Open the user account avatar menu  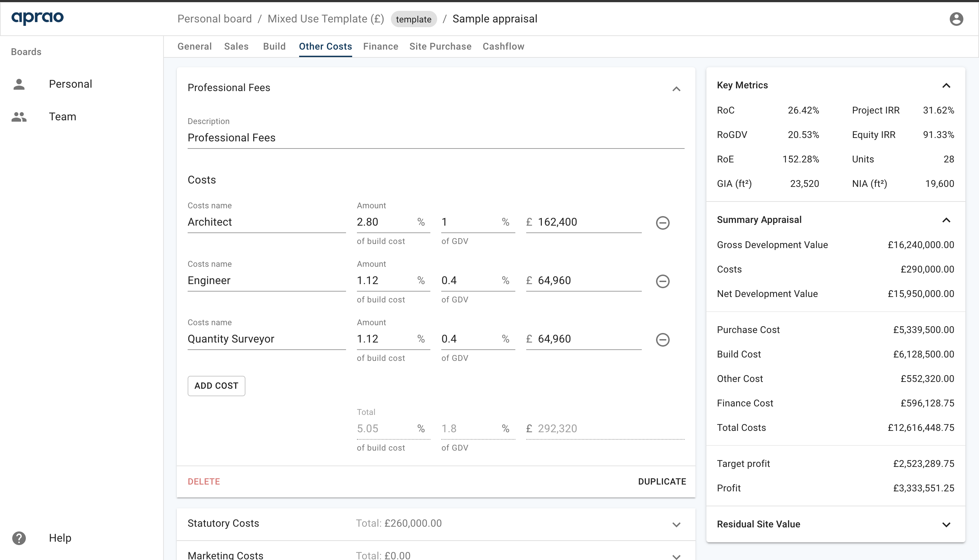[956, 19]
